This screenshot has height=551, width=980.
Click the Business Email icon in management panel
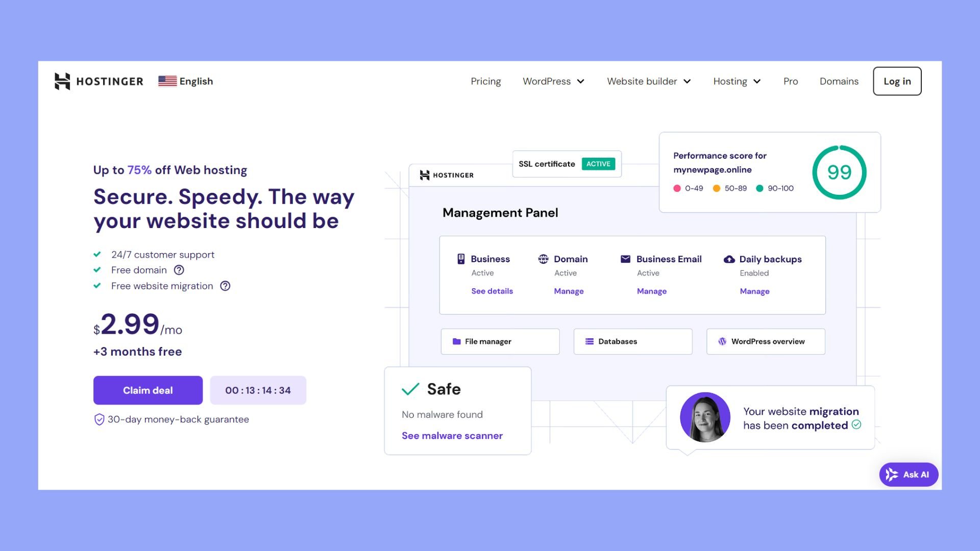(x=625, y=259)
